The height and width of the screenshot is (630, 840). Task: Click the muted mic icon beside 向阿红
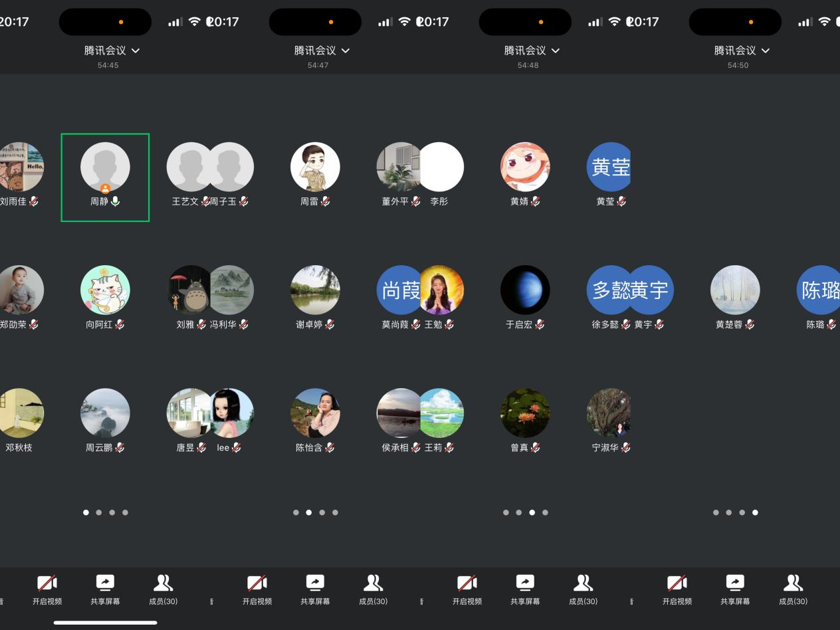[120, 324]
